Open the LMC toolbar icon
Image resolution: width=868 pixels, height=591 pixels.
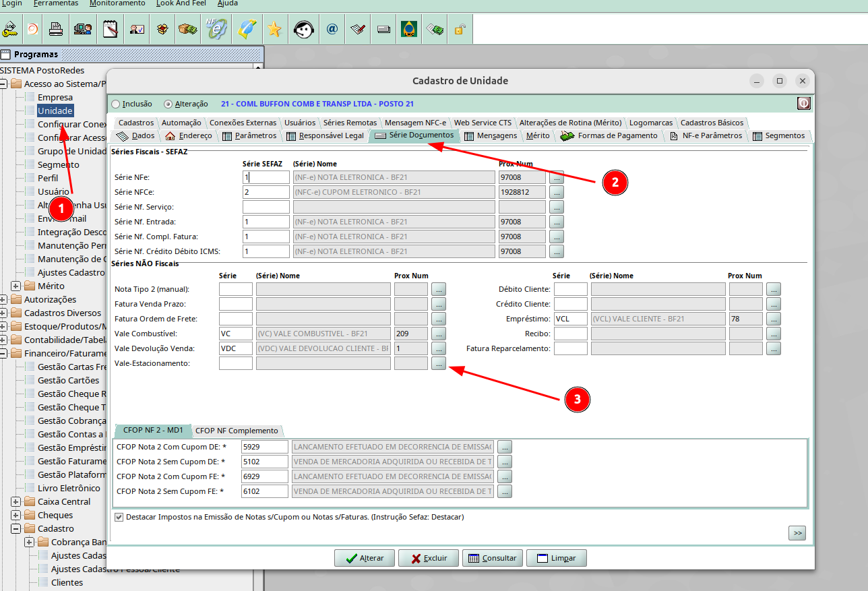pyautogui.click(x=409, y=29)
